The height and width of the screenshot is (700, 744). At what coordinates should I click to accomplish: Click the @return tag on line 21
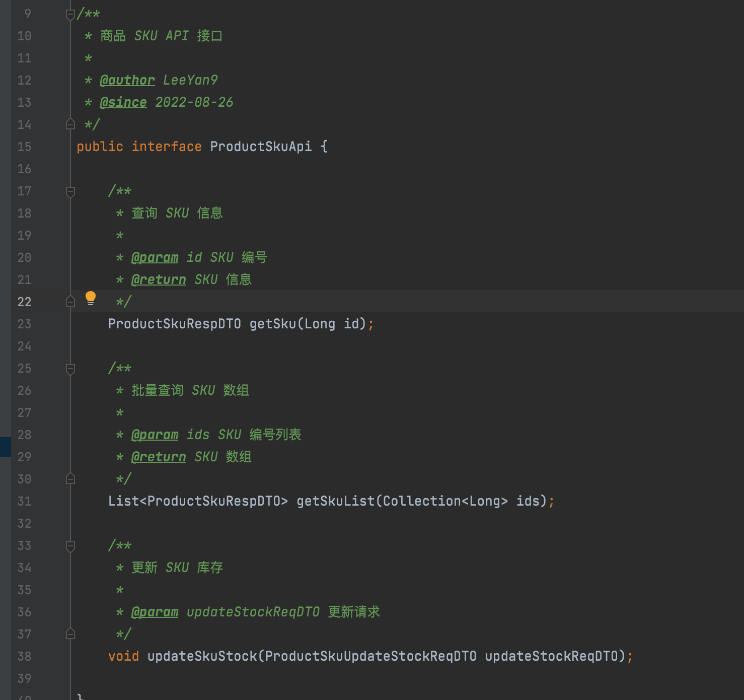159,279
